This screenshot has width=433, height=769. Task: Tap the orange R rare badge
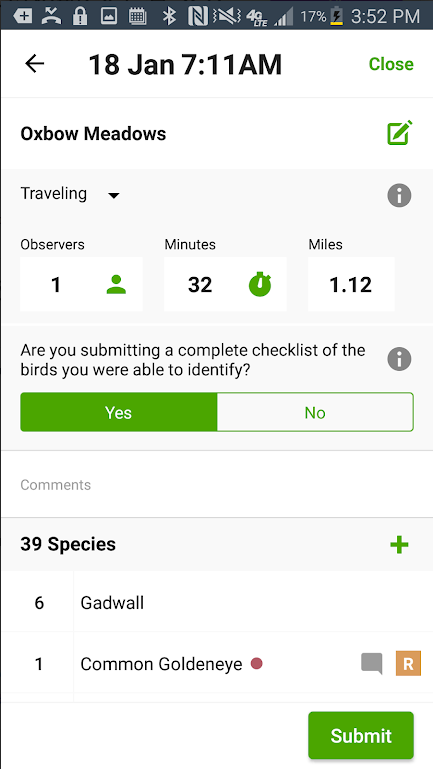click(x=408, y=664)
